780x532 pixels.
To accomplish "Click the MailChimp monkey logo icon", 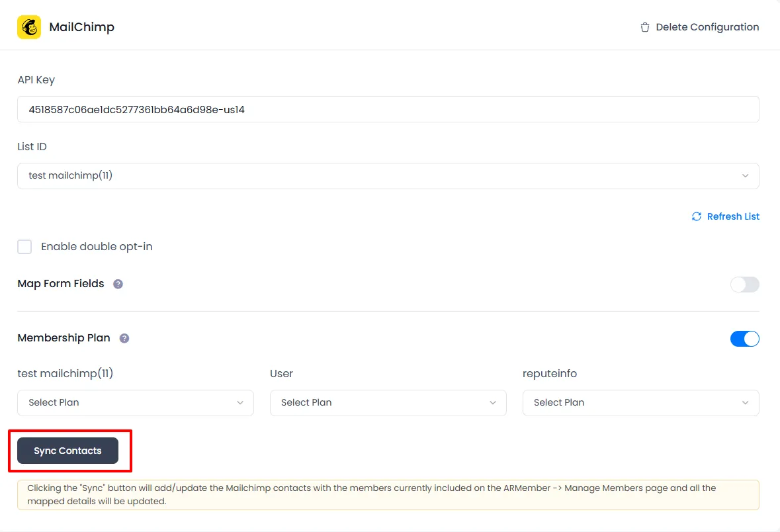I will (x=29, y=27).
